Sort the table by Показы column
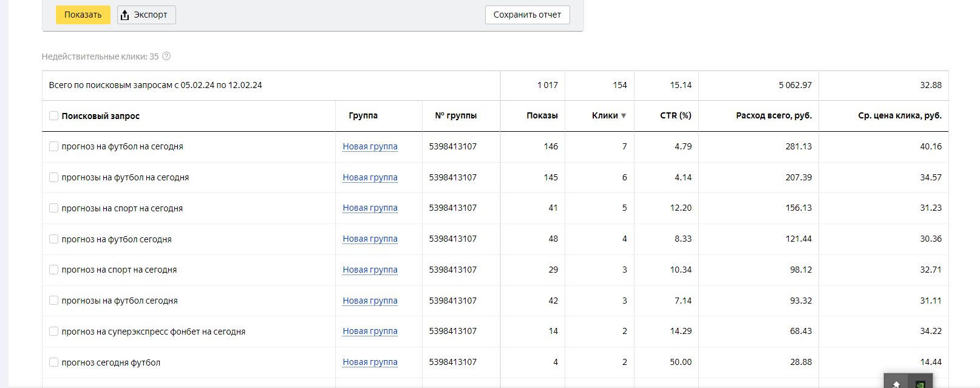980x388 pixels. tap(542, 115)
